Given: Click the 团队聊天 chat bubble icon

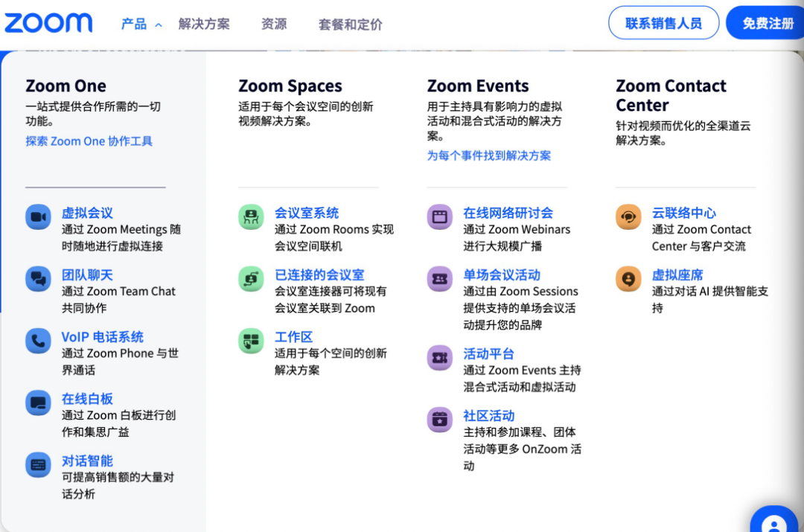Looking at the screenshot, I should point(38,279).
